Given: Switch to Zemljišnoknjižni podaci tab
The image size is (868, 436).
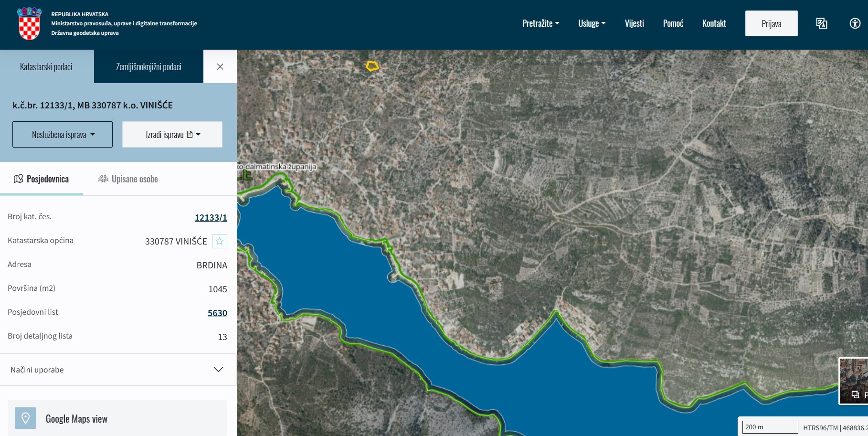Looking at the screenshot, I should pyautogui.click(x=148, y=67).
